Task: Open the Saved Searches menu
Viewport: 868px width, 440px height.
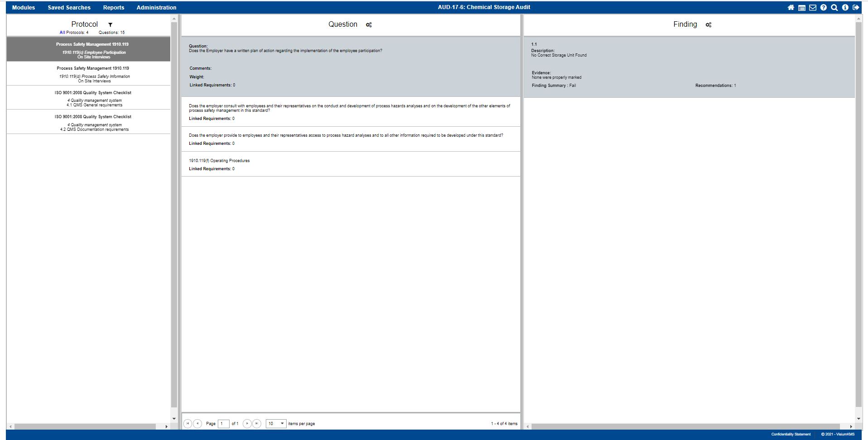Action: point(69,8)
